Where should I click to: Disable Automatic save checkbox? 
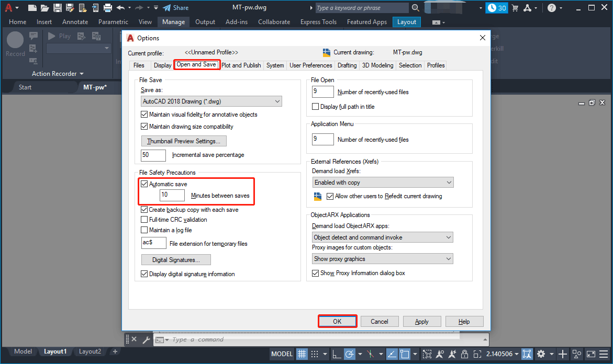click(x=144, y=183)
